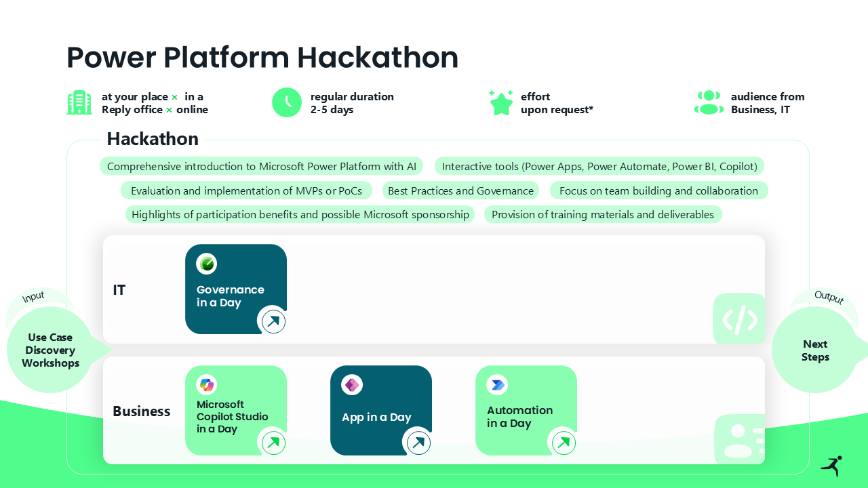The width and height of the screenshot is (868, 488).
Task: Click the 'IT' row label
Action: (x=119, y=290)
